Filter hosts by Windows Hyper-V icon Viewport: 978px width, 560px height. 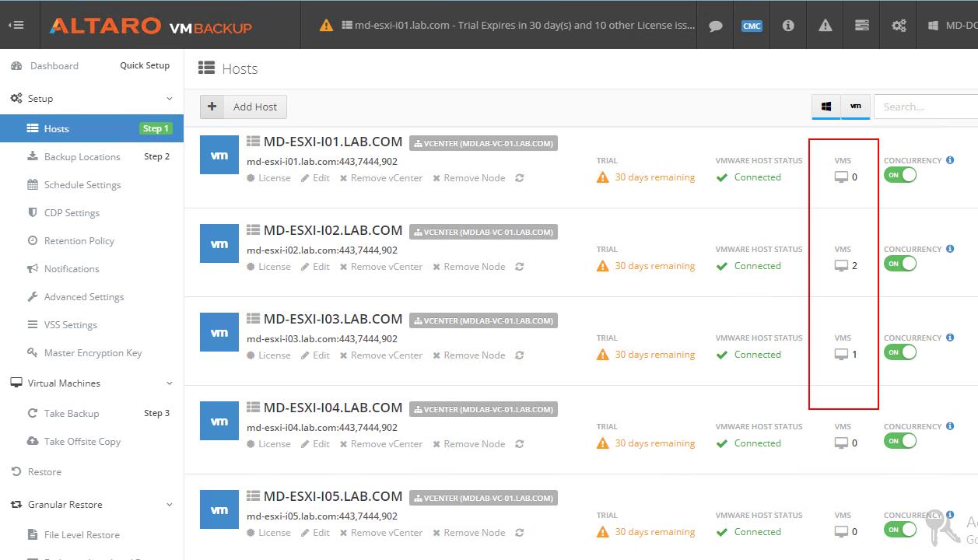tap(826, 107)
